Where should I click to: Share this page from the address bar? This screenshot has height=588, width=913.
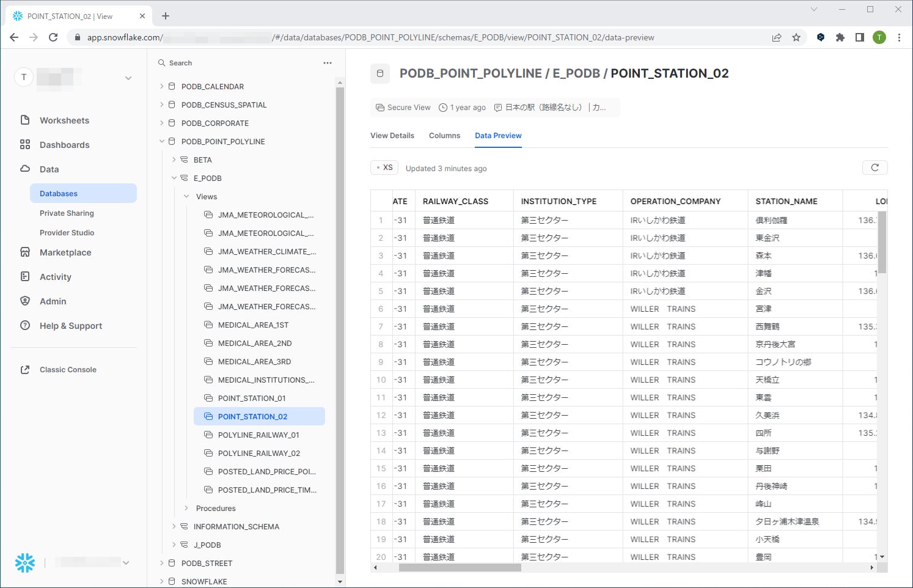click(x=777, y=37)
